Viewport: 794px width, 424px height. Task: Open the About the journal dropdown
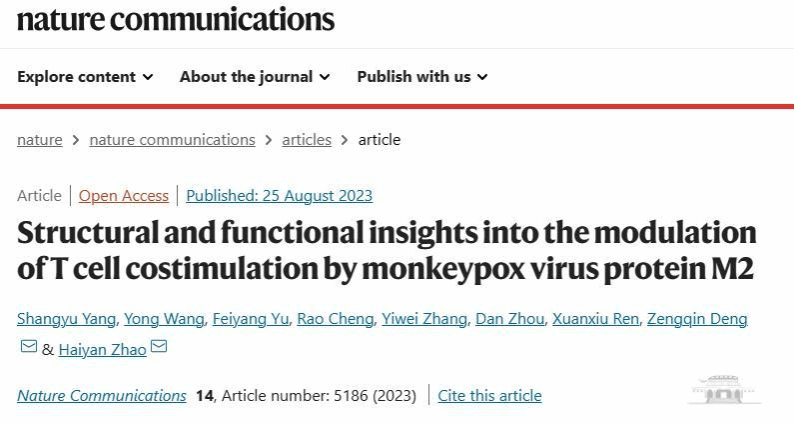point(254,77)
